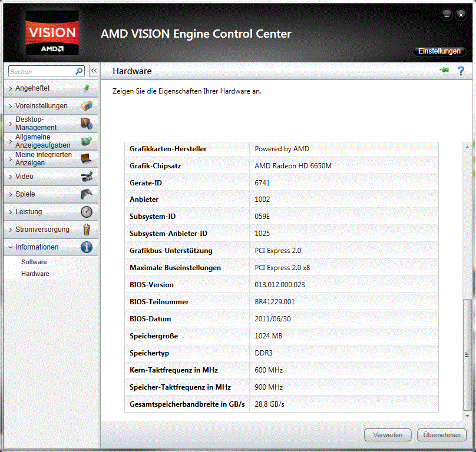Click the Leistung gauge icon
The width and height of the screenshot is (476, 452).
click(87, 212)
